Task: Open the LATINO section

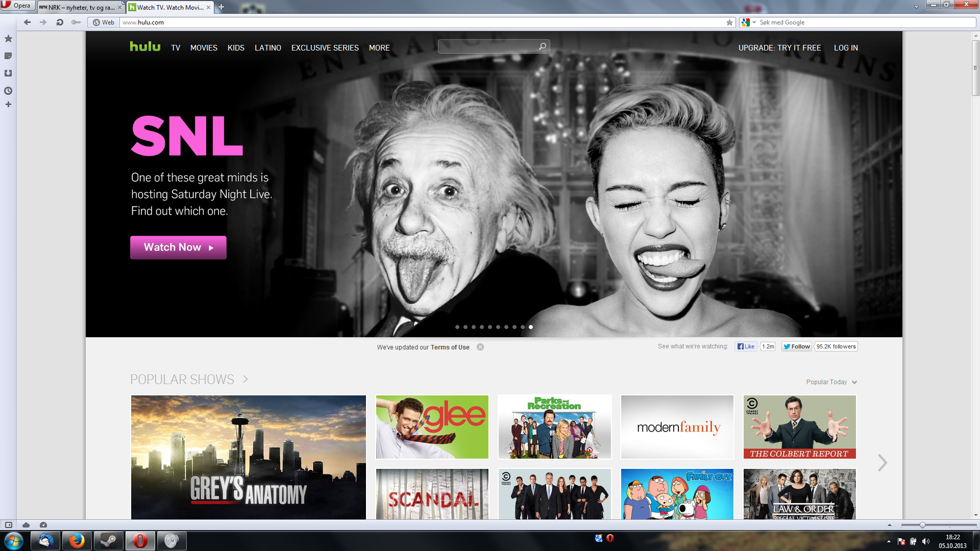Action: coord(268,47)
